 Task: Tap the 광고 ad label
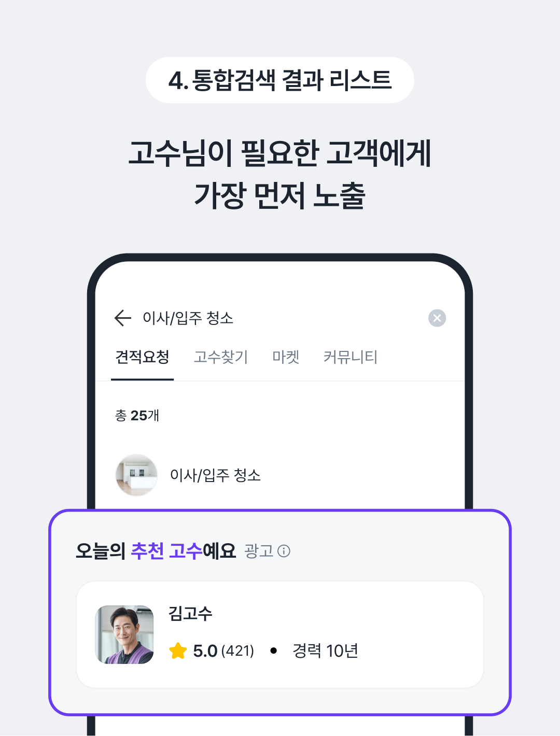pos(259,551)
